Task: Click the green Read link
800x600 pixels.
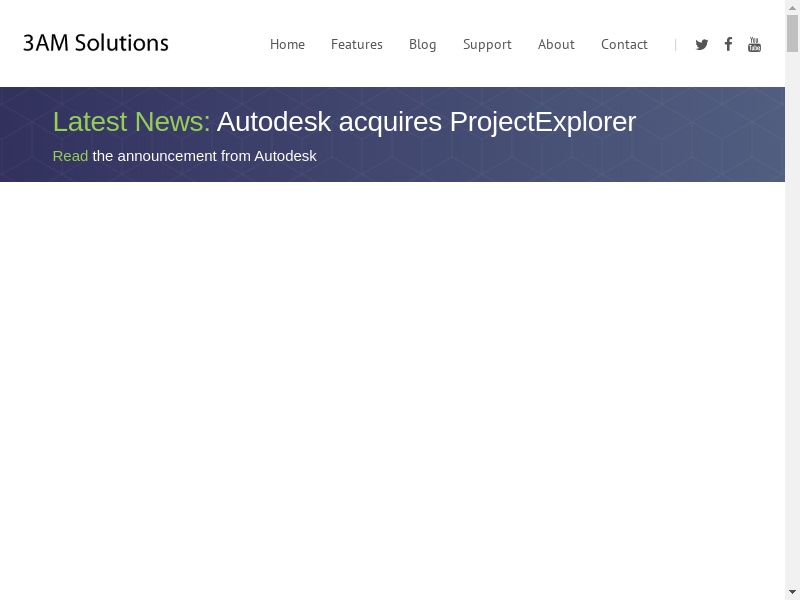Action: 70,156
